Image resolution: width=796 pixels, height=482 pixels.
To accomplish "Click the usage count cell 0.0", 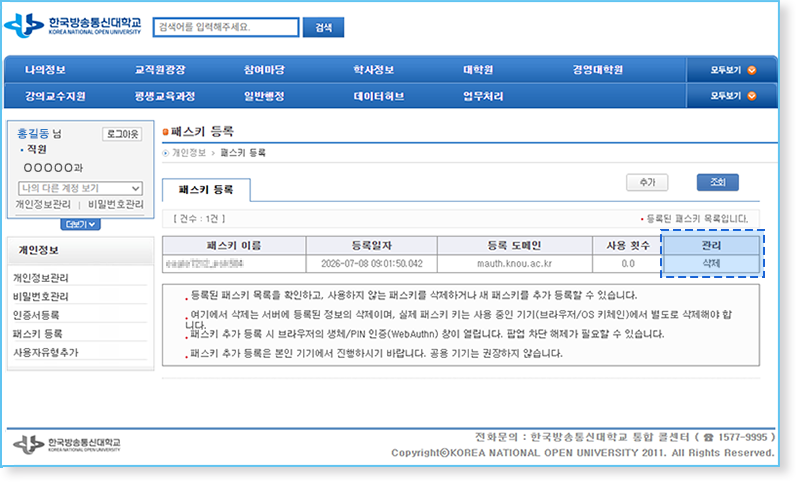I will (628, 264).
